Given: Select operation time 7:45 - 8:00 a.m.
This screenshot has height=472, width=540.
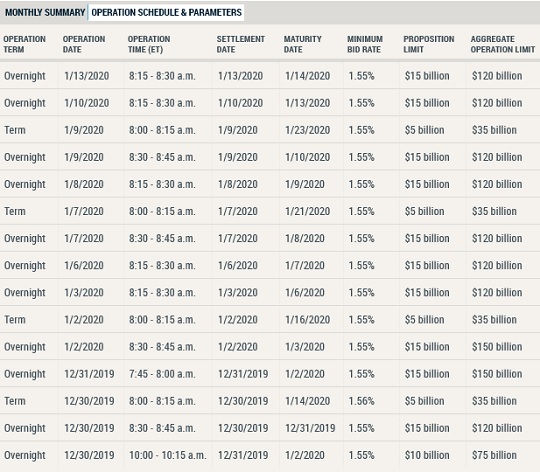Looking at the screenshot, I should click(162, 374).
